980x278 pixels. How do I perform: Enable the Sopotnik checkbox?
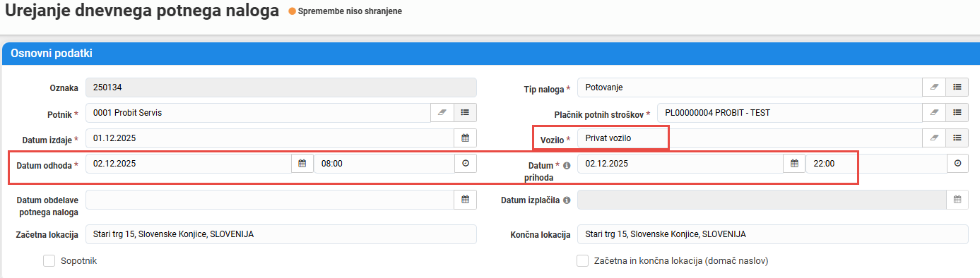[49, 261]
